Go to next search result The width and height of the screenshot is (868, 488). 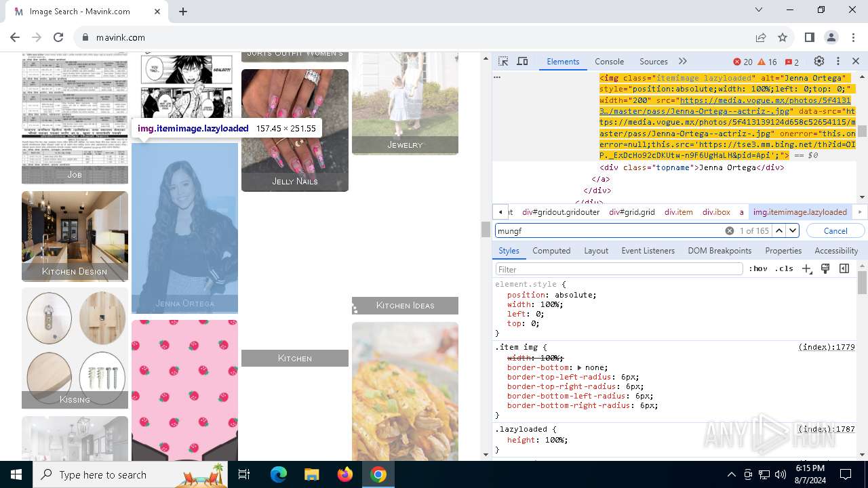[793, 230]
